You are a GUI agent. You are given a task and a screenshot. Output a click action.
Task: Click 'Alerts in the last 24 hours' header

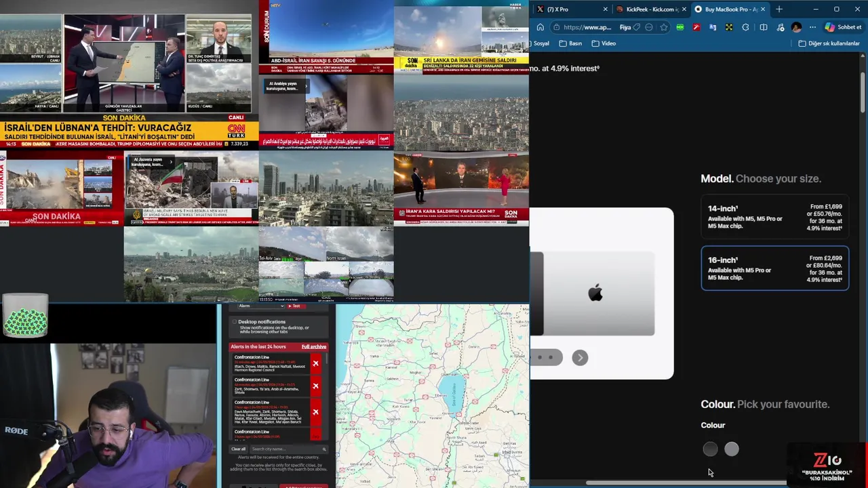260,346
